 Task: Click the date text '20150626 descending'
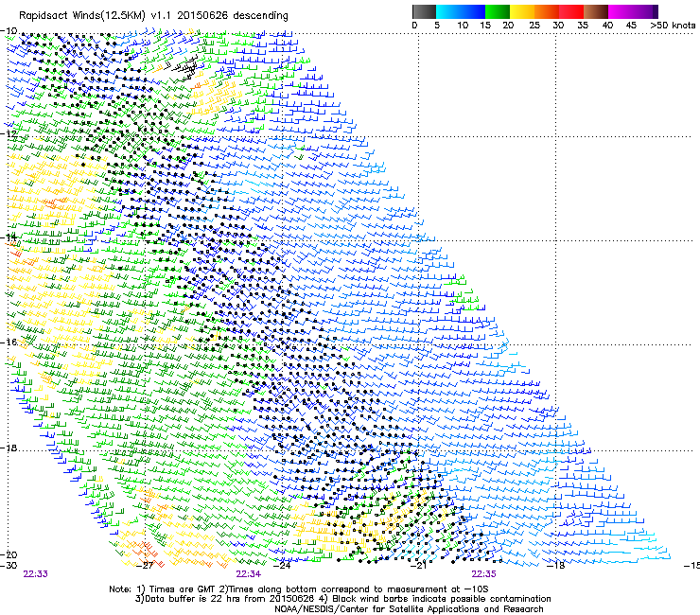tap(233, 15)
